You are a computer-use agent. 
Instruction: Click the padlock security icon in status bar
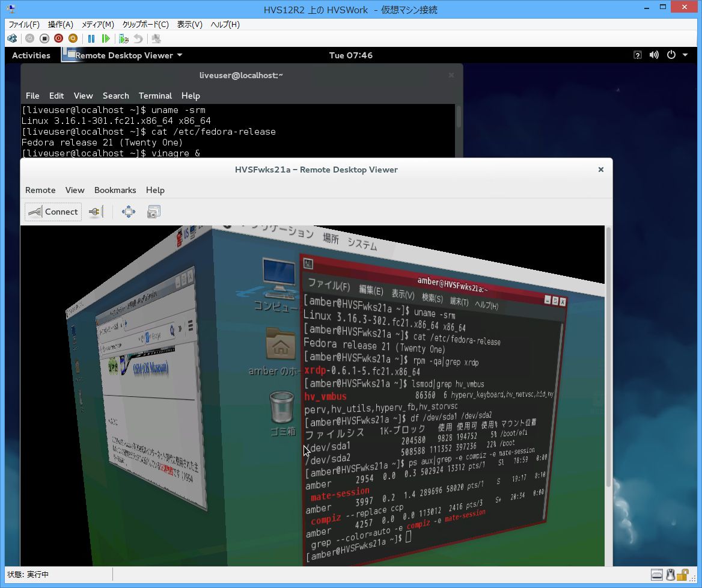(x=683, y=575)
